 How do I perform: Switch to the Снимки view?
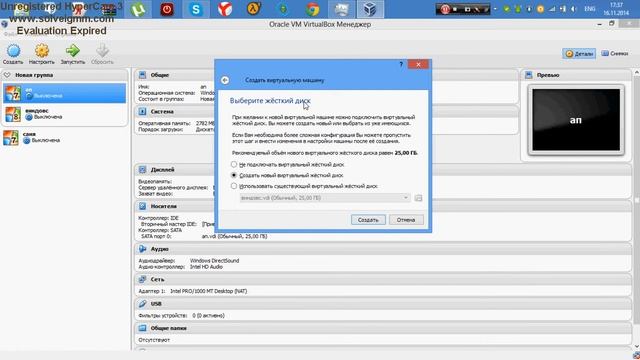tap(615, 53)
